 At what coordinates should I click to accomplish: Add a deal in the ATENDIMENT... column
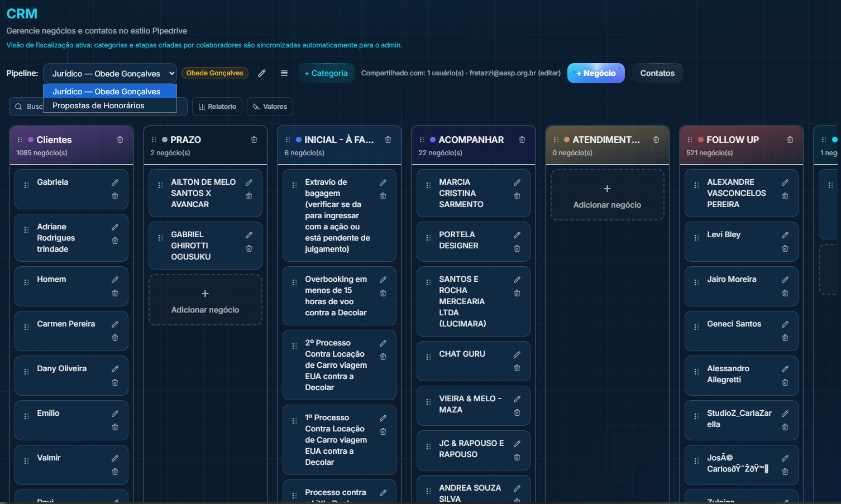608,195
